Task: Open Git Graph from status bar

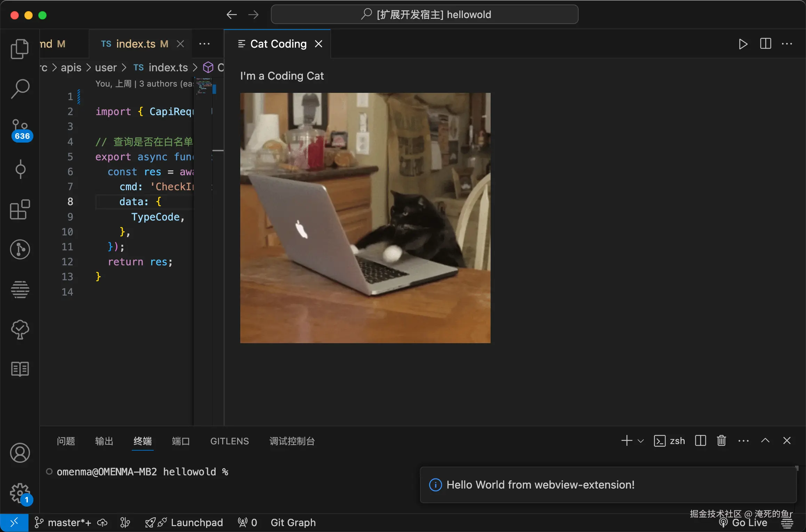Action: point(293,523)
